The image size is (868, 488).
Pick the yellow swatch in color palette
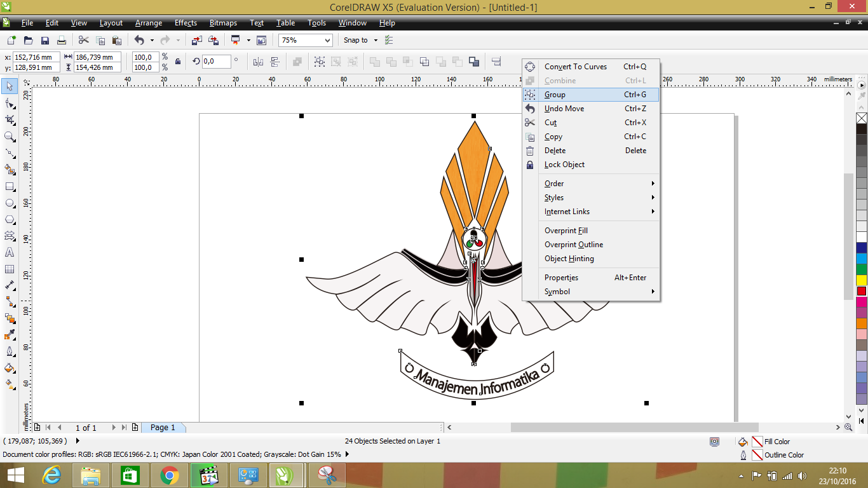(862, 280)
